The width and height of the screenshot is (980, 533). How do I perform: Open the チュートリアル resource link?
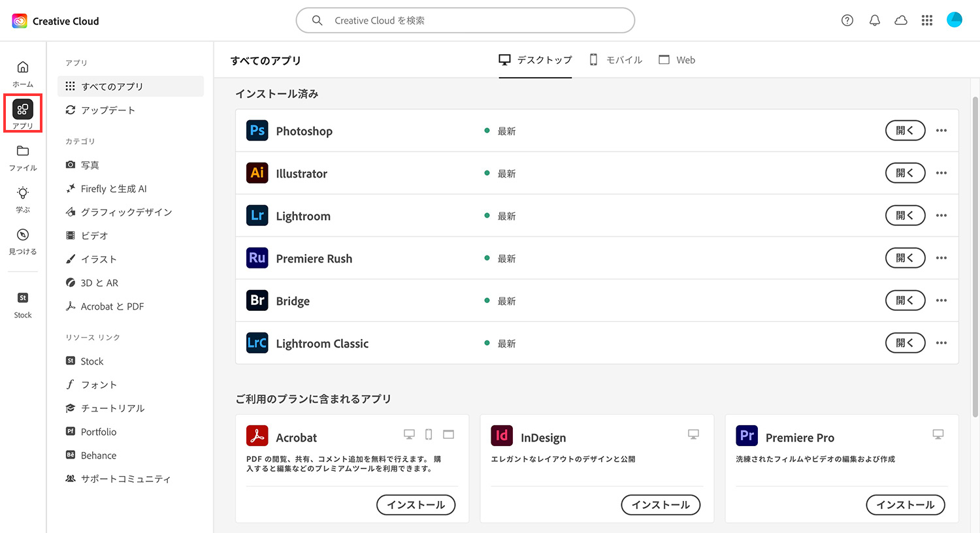105,408
